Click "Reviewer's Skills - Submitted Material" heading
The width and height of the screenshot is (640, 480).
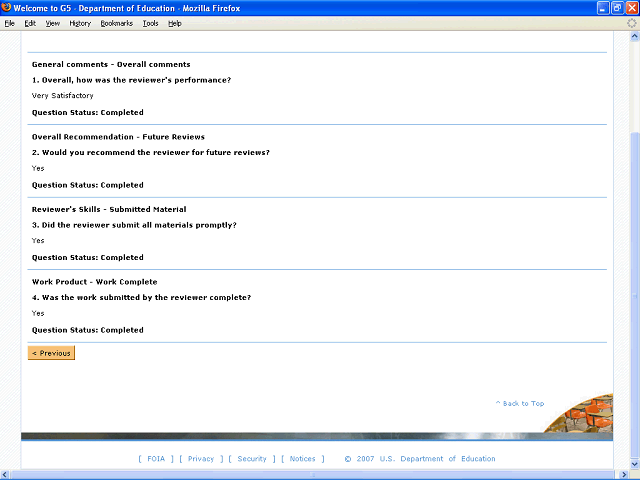pos(109,209)
